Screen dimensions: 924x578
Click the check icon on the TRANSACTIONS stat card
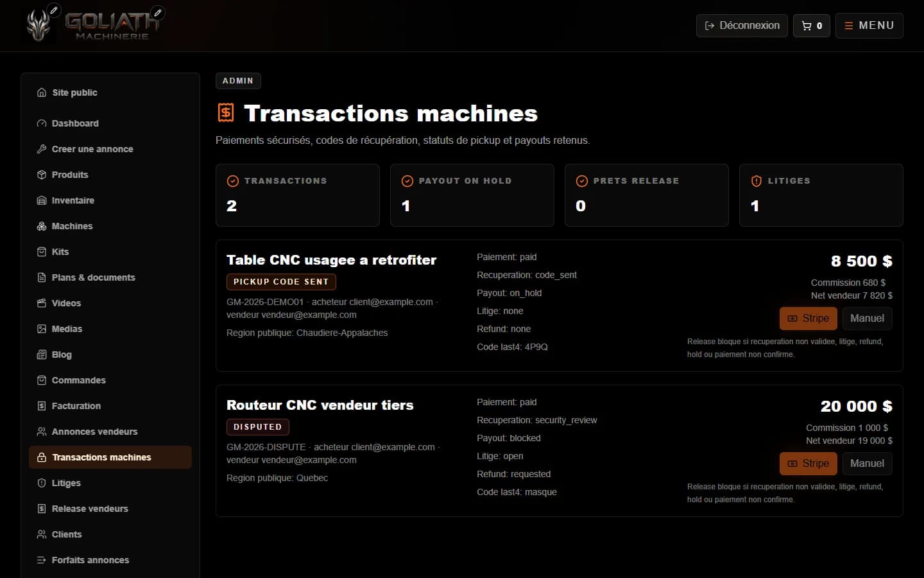pyautogui.click(x=233, y=181)
